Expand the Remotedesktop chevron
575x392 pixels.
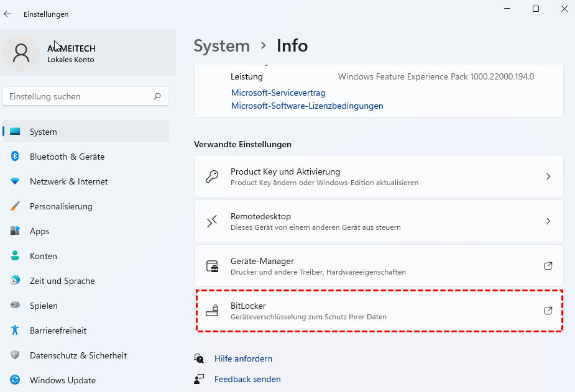coord(548,221)
